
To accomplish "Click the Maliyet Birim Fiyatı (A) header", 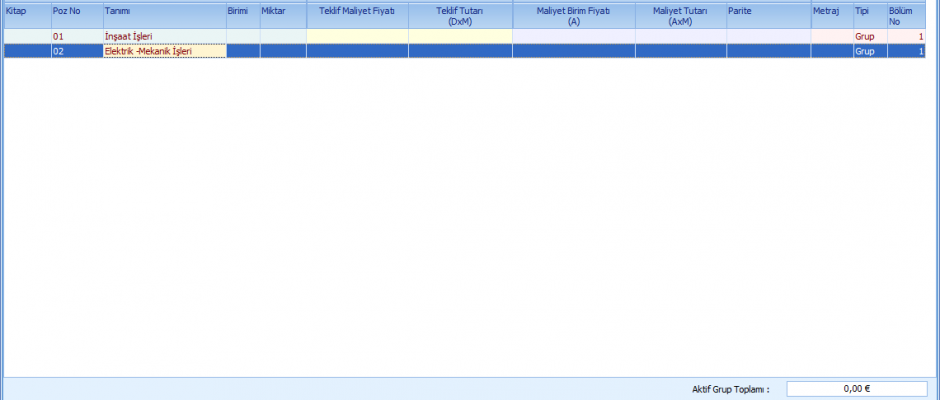I will (x=573, y=15).
